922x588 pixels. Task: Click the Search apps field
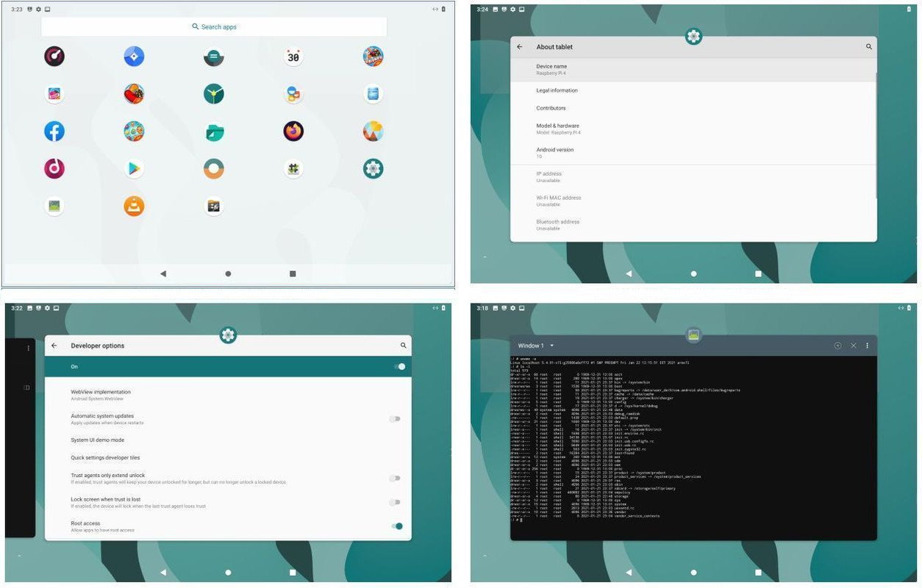[x=214, y=26]
